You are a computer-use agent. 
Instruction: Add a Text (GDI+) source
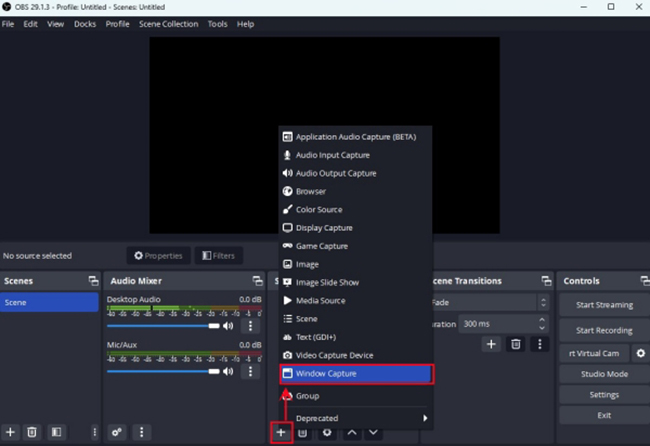click(x=355, y=337)
